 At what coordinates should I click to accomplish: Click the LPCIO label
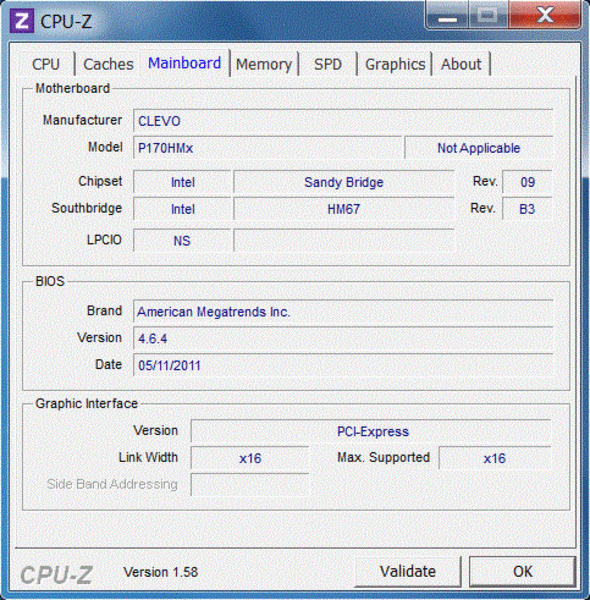click(104, 240)
